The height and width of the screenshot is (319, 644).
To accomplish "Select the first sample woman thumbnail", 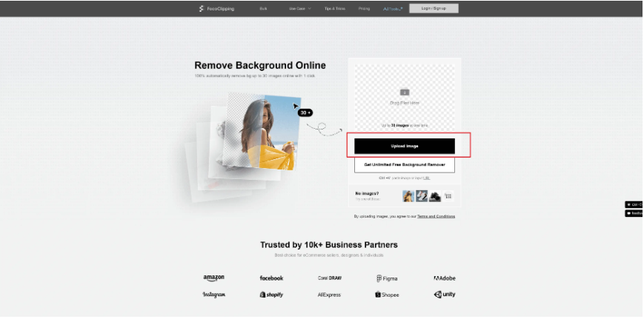I will [x=408, y=196].
